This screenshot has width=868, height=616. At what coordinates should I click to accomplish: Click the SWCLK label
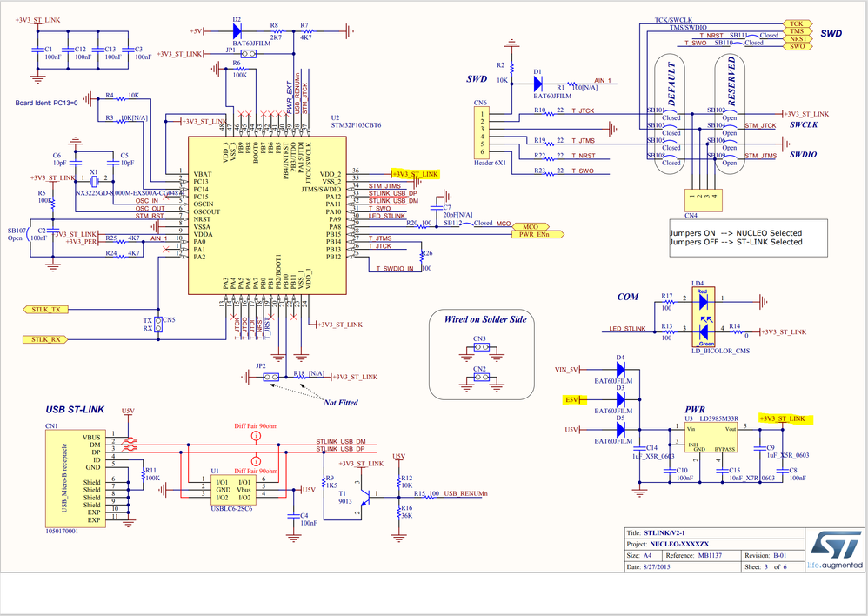pos(804,124)
